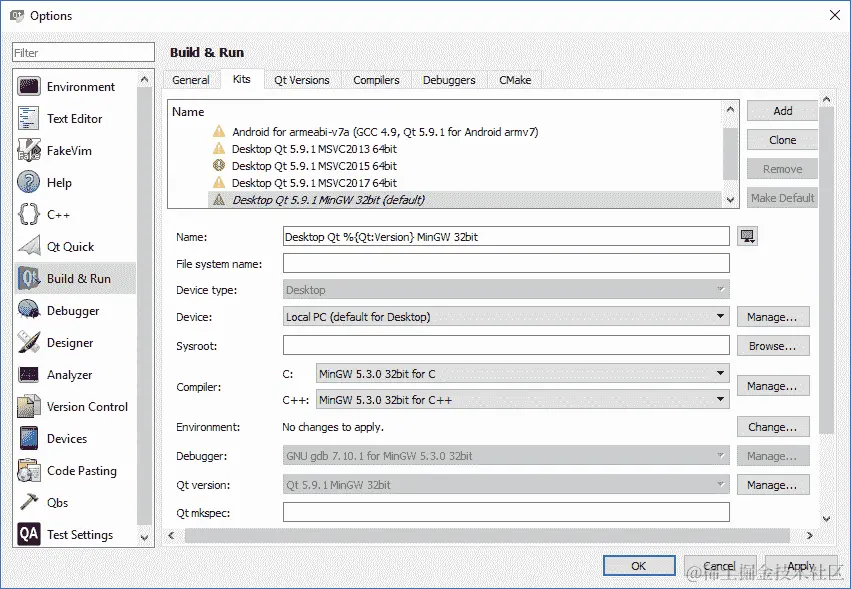
Task: Click the Add kit button
Action: coord(782,111)
